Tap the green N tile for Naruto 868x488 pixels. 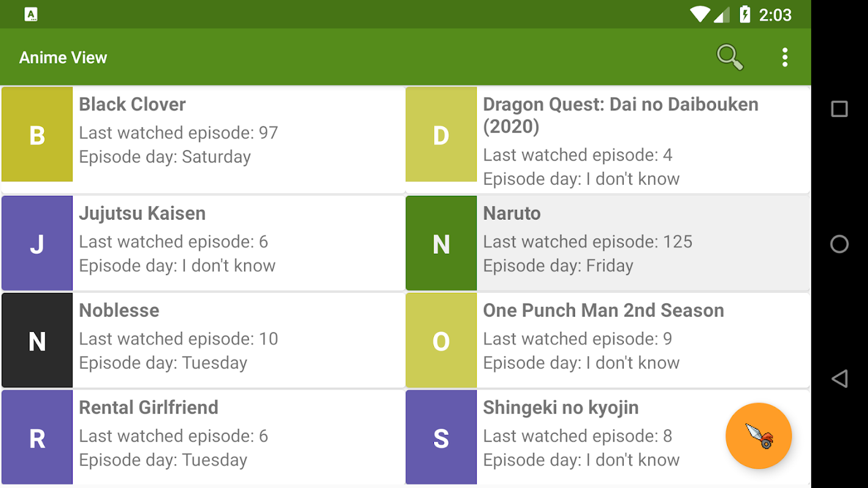[441, 243]
